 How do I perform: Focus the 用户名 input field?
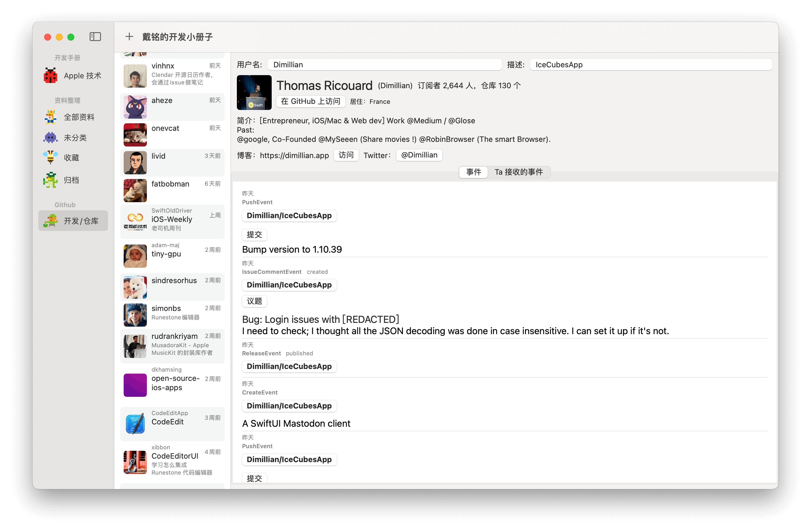[384, 64]
